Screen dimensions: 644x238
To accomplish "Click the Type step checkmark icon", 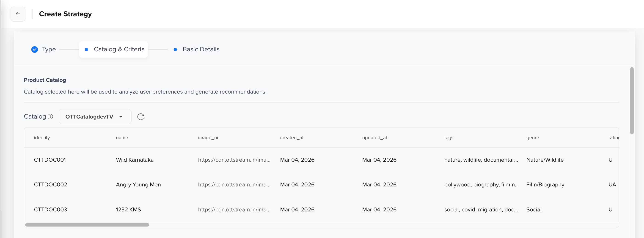I will [x=35, y=50].
